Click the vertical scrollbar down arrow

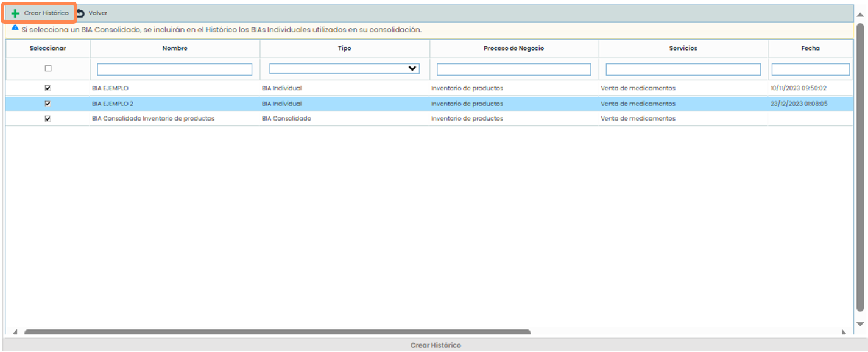(x=860, y=324)
